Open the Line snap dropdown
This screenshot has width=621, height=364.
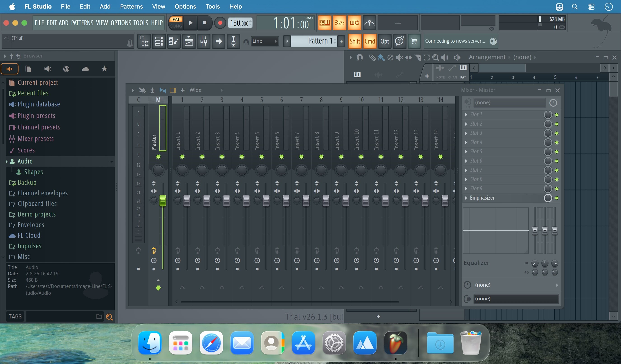264,41
